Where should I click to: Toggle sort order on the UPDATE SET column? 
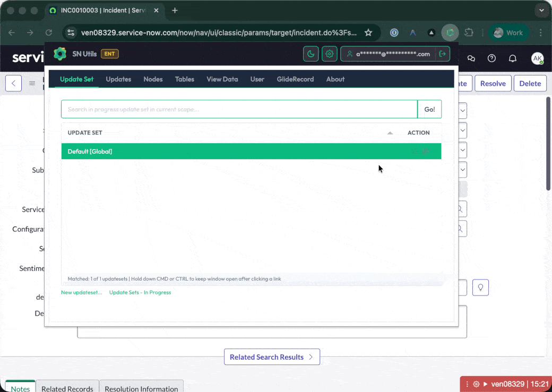pyautogui.click(x=389, y=133)
